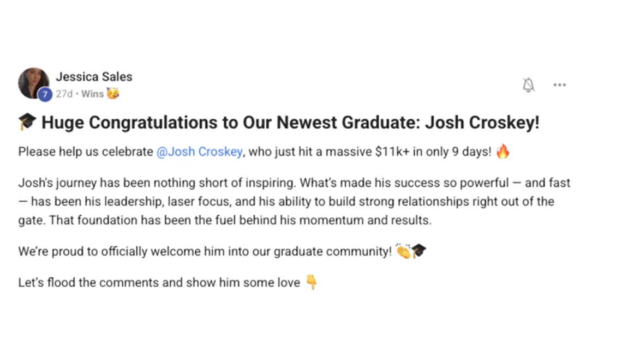This screenshot has height=364, width=622.
Task: Click the graduation cap emoji after community
Action: (x=419, y=251)
